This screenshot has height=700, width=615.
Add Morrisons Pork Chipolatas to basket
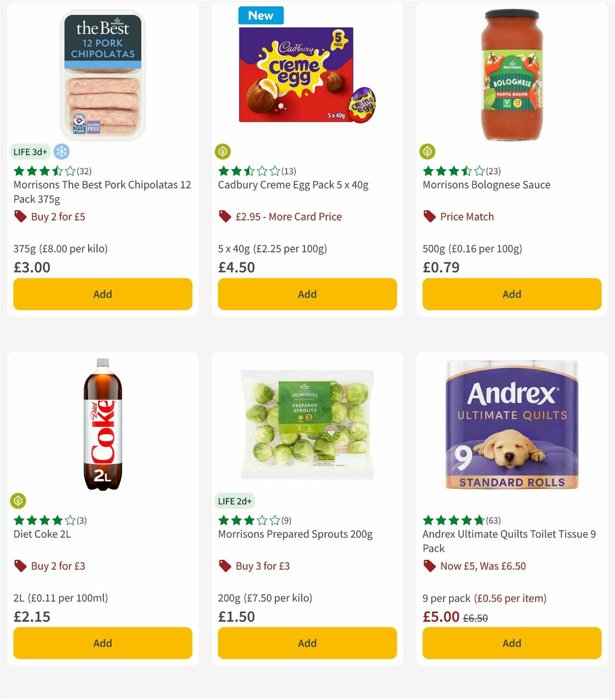(x=102, y=294)
